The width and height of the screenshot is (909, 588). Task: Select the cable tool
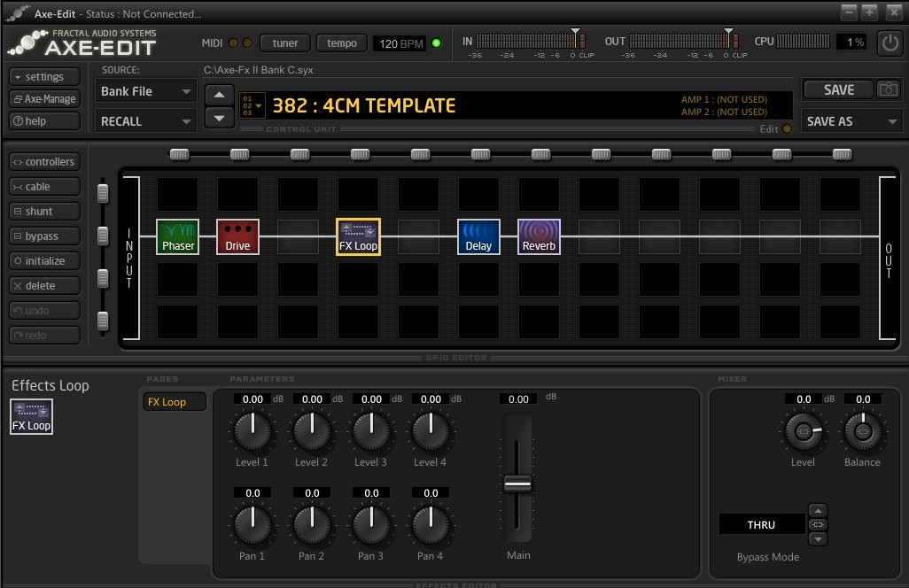coord(44,187)
